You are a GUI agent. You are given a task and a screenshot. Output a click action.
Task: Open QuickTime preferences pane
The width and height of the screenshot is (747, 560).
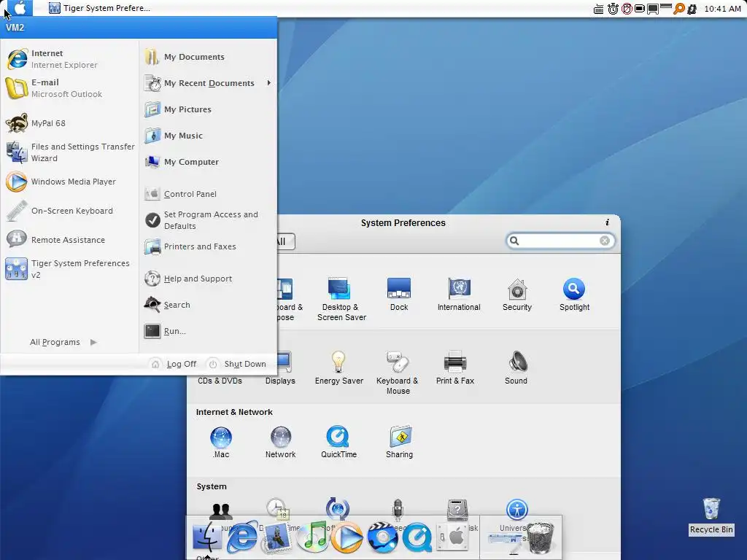point(338,442)
